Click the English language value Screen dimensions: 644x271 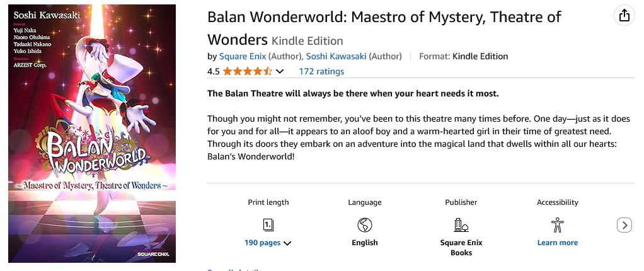click(x=364, y=243)
